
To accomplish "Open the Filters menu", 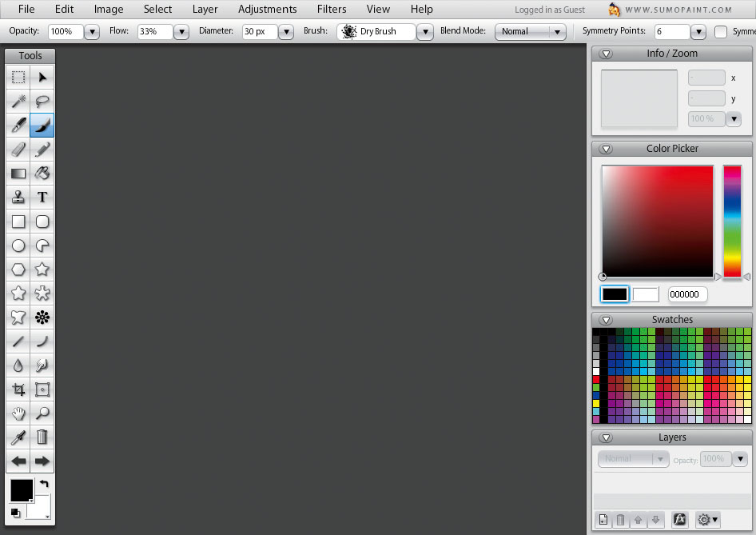I will (x=332, y=10).
